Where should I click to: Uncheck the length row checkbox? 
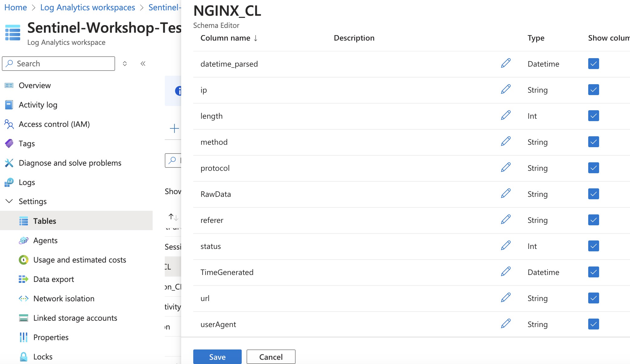pos(594,116)
